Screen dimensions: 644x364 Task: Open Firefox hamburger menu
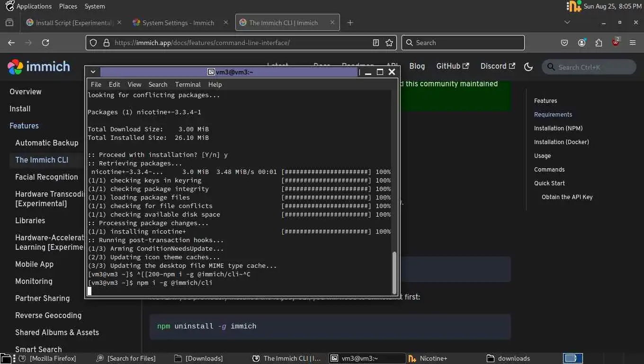click(633, 43)
